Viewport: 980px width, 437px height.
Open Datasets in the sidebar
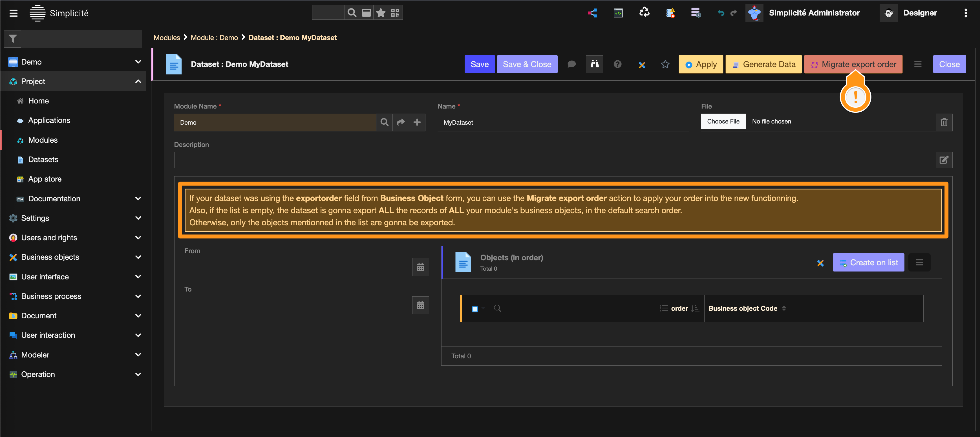[x=43, y=159]
